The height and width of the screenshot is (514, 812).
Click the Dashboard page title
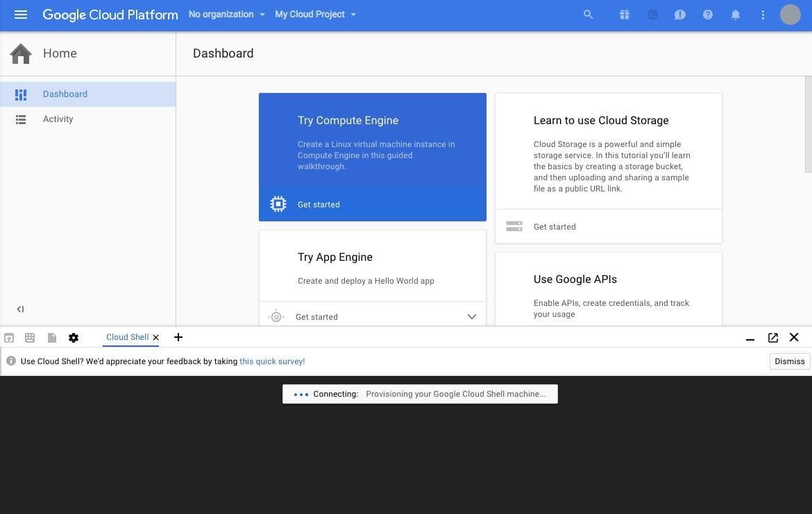click(223, 53)
